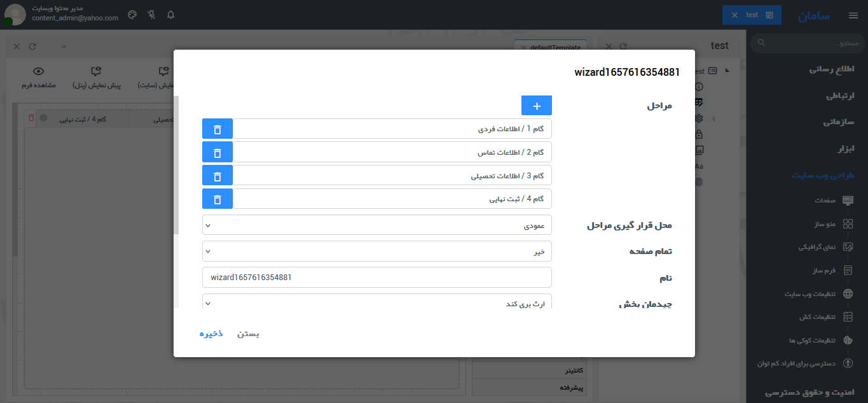Select the 'Aa' typography icon
Viewport: 868px width, 403px height.
[x=699, y=166]
